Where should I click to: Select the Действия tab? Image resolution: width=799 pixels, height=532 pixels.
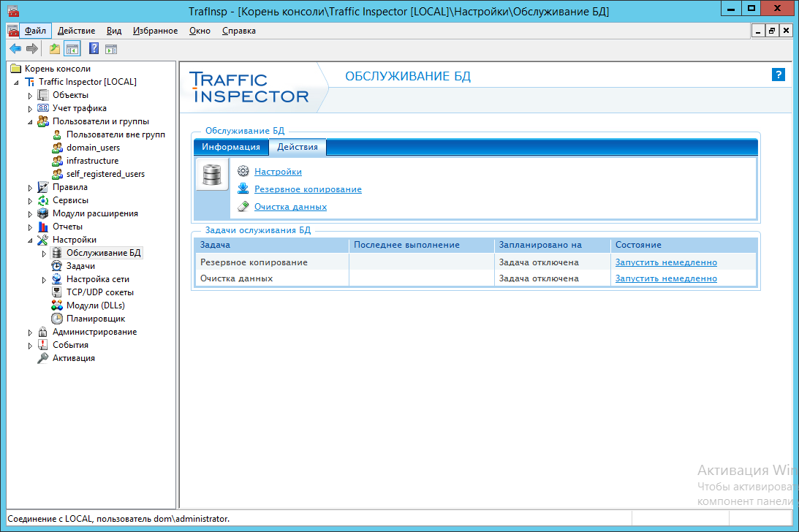[x=298, y=147]
